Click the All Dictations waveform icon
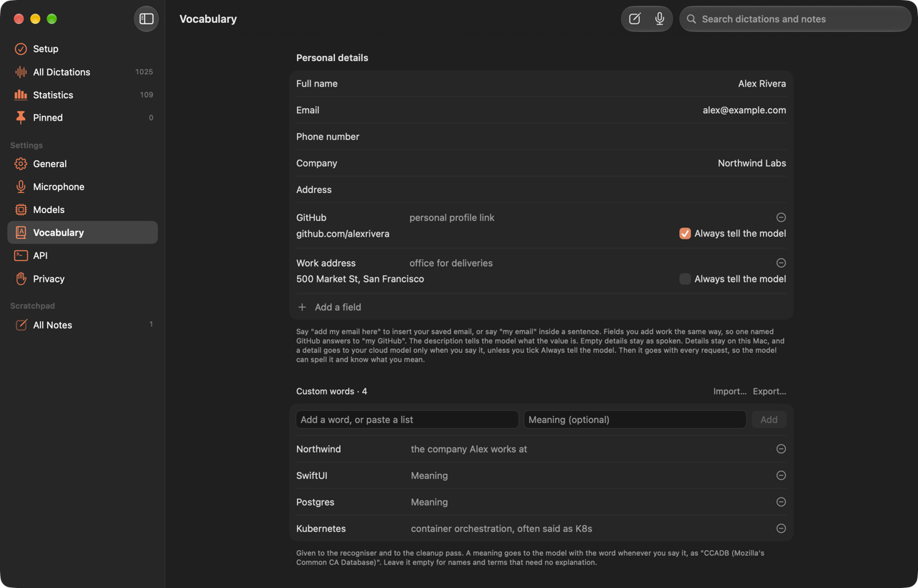This screenshot has width=918, height=588. 21,72
